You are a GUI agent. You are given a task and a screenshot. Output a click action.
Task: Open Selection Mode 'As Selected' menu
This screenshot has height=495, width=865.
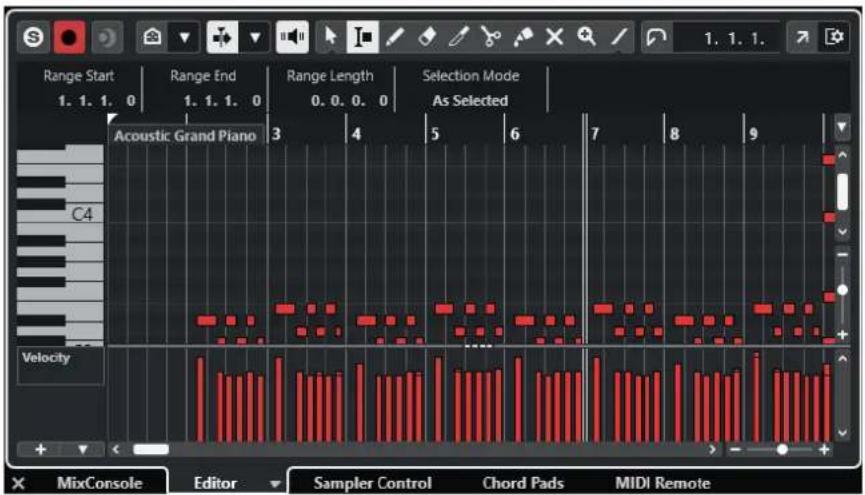coord(470,100)
